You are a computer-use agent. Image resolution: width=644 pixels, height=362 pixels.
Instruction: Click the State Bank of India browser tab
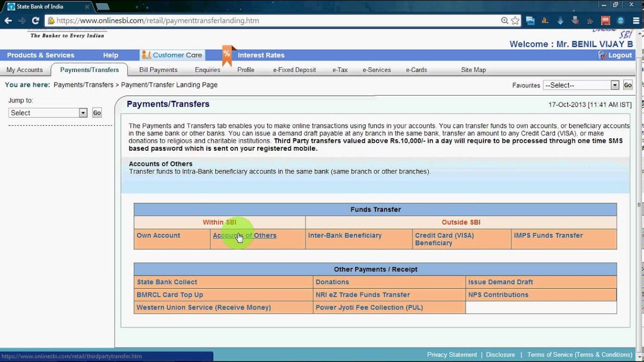pos(48,7)
